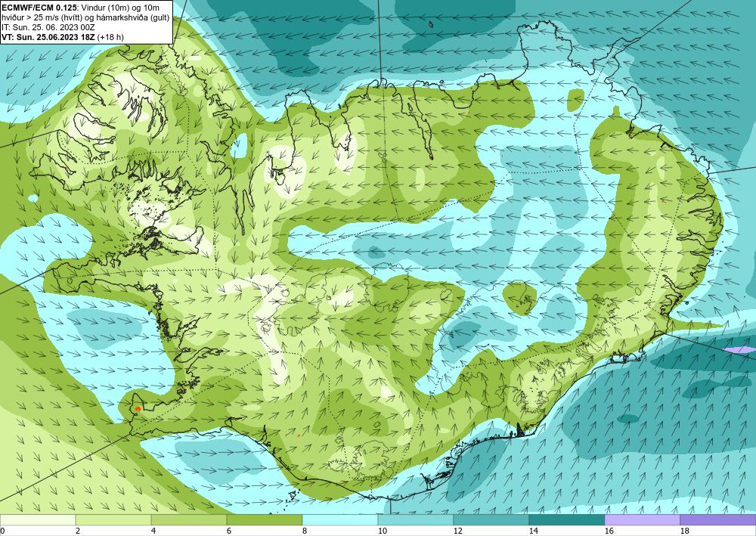Click the legend scale label "18"

click(x=684, y=531)
